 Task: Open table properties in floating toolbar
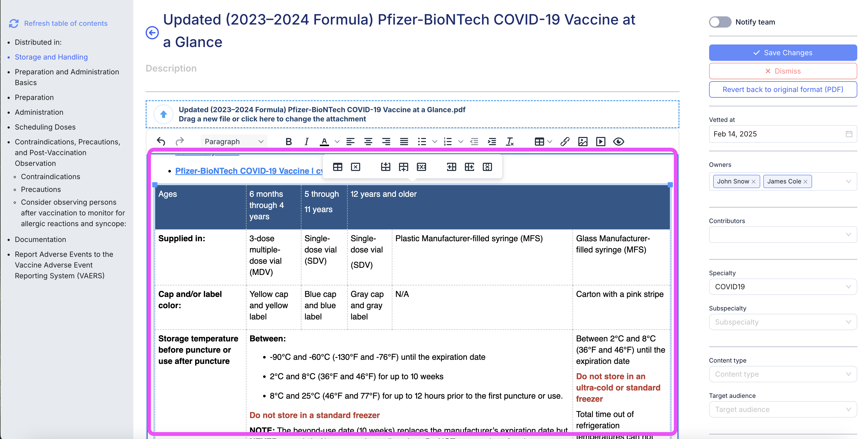[x=338, y=167]
